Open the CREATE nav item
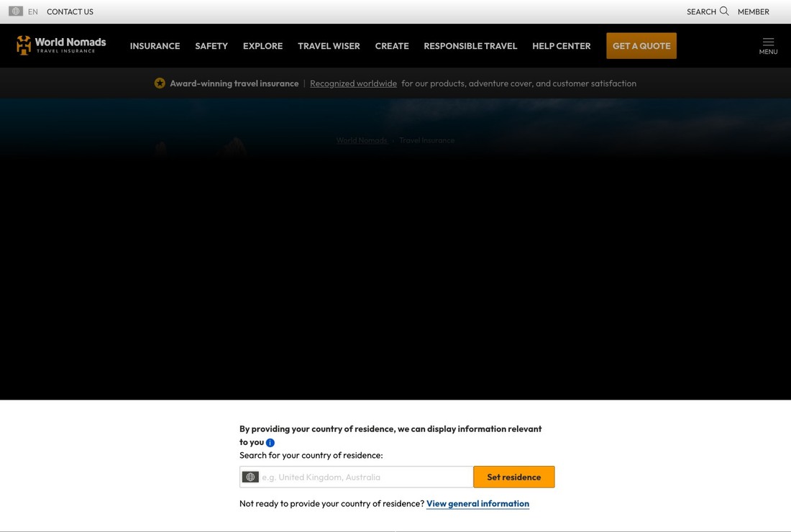This screenshot has width=791, height=532. [392, 46]
